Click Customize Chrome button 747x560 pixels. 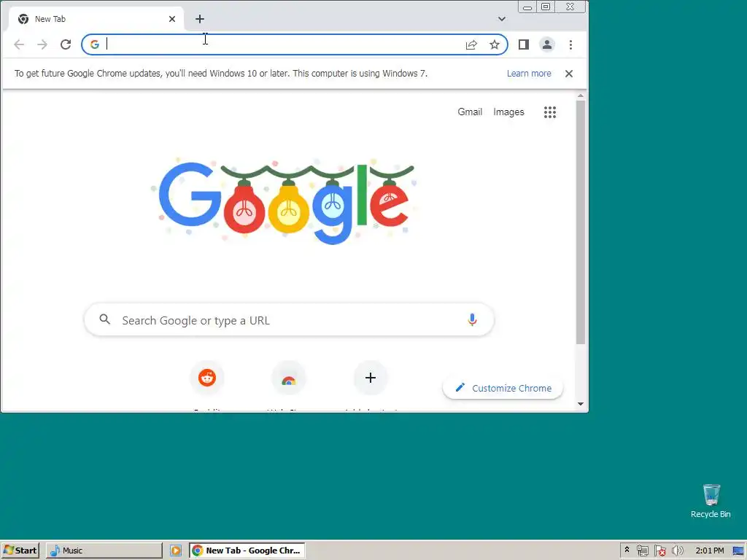coord(503,388)
